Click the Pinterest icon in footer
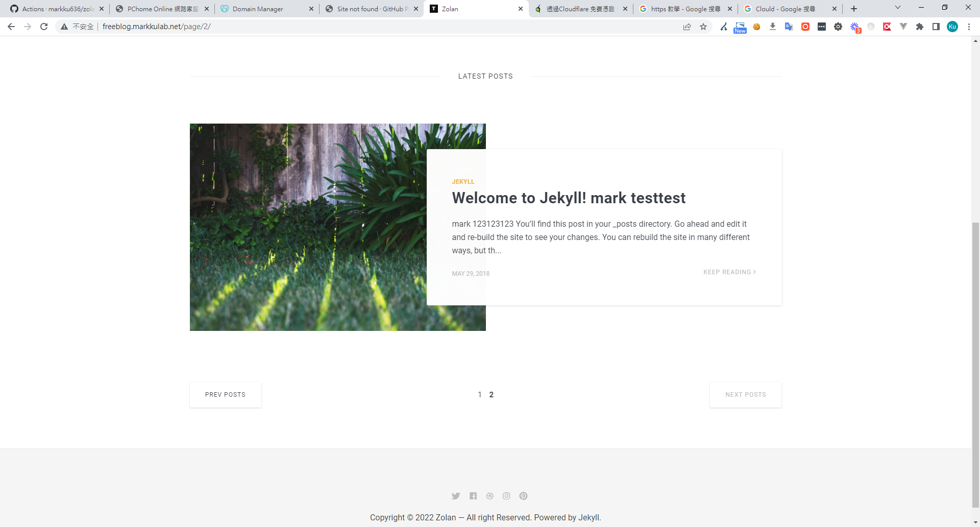 523,496
